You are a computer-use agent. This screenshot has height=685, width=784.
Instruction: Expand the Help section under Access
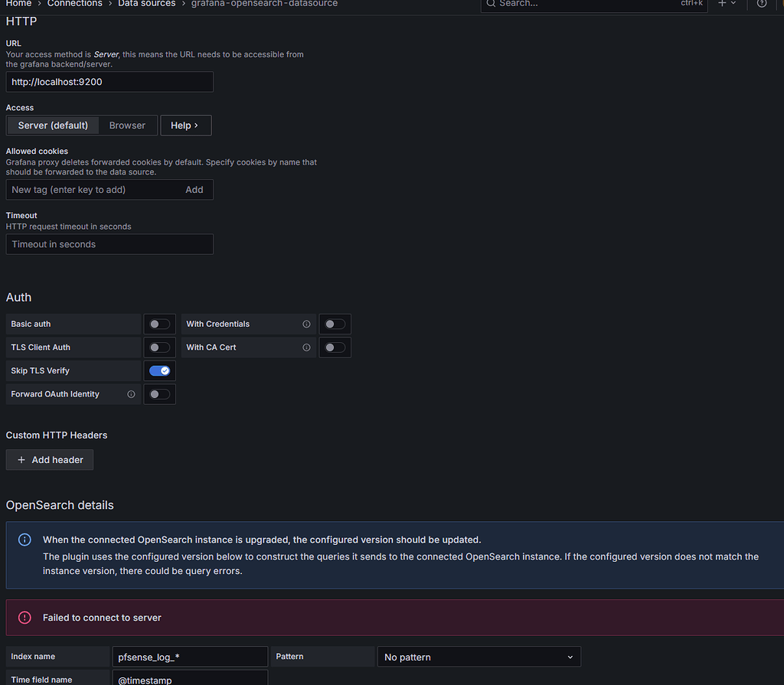coord(185,125)
